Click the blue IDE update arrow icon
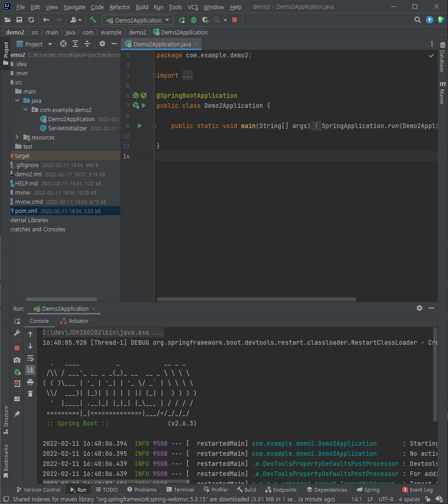The image size is (448, 504). pyautogui.click(x=429, y=20)
